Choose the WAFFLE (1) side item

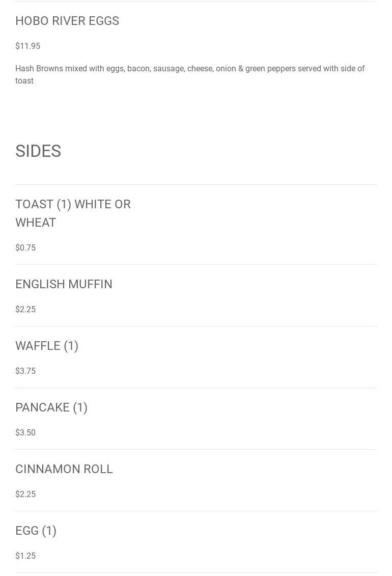[47, 346]
